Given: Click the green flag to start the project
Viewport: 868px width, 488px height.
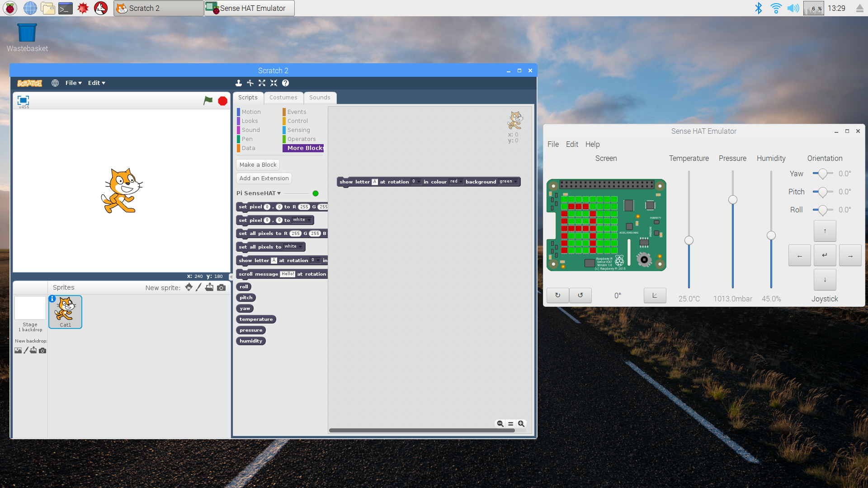Looking at the screenshot, I should [208, 101].
